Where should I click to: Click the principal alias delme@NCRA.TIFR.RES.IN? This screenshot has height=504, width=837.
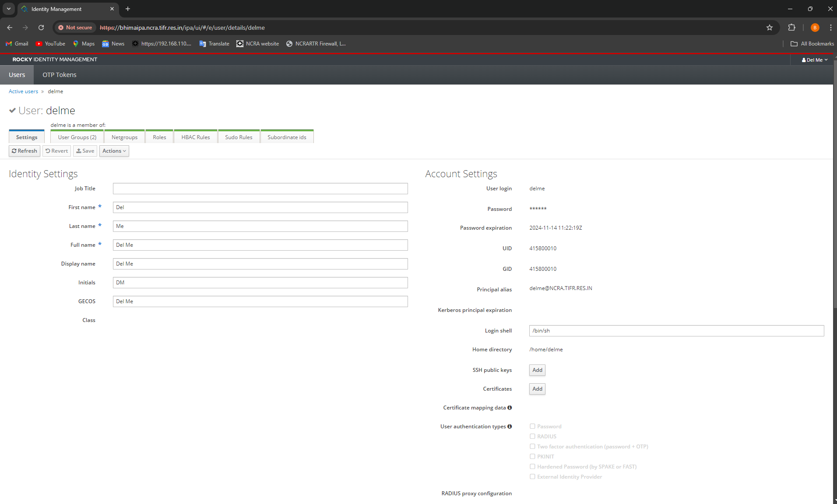point(560,288)
